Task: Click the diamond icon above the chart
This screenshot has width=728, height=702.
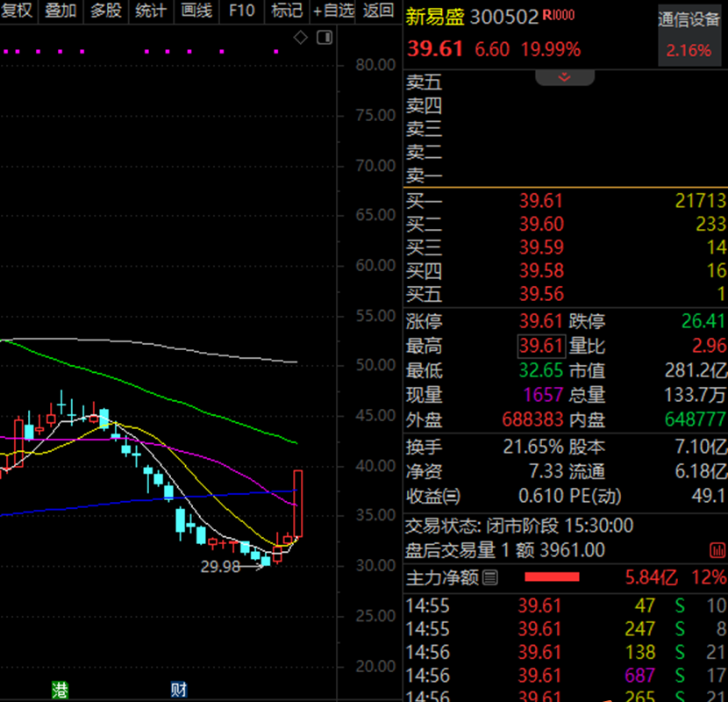Action: (300, 37)
